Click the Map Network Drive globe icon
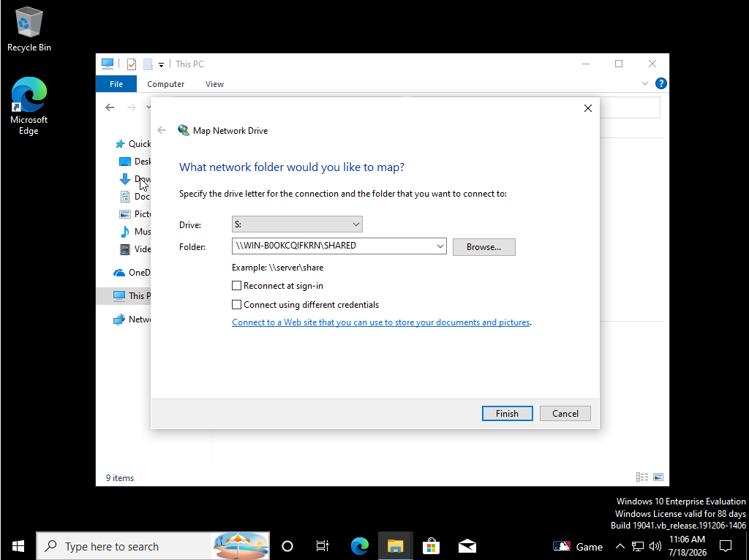Screen dimensions: 749x560 [x=184, y=130]
